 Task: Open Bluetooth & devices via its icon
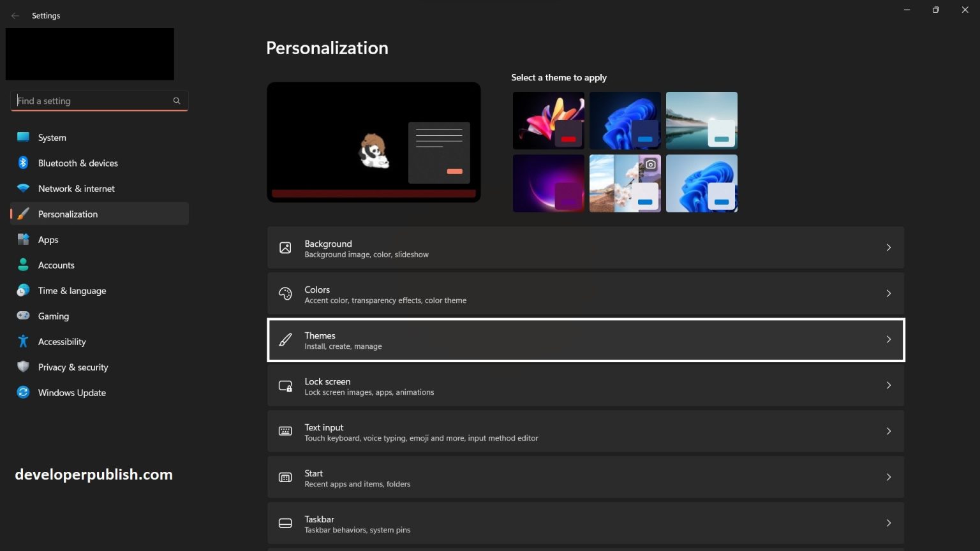(x=23, y=163)
